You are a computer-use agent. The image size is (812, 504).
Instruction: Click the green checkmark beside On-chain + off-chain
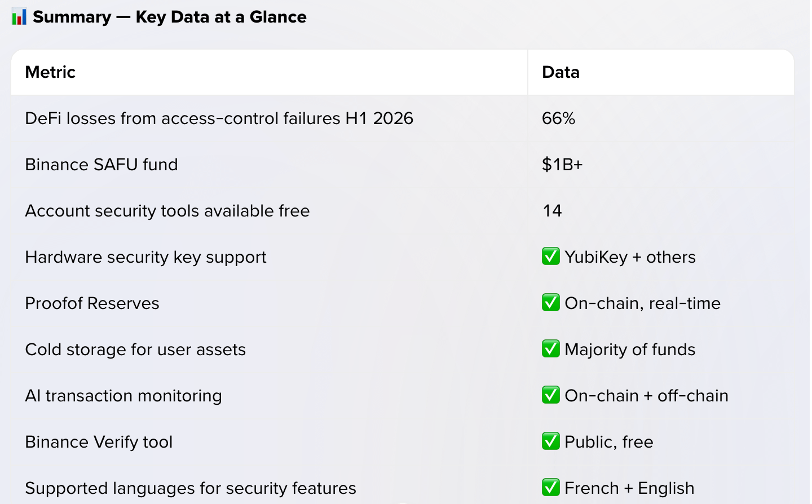coord(551,395)
